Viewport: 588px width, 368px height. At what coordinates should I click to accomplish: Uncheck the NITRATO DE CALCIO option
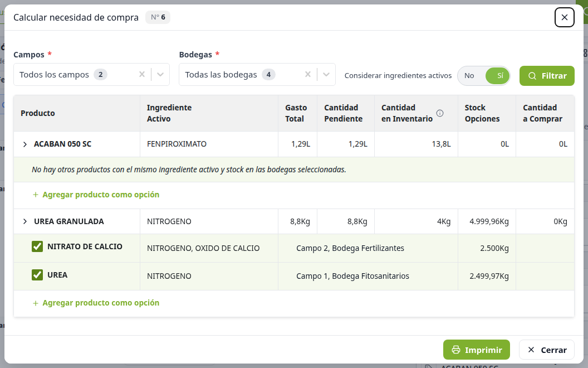[x=37, y=246]
